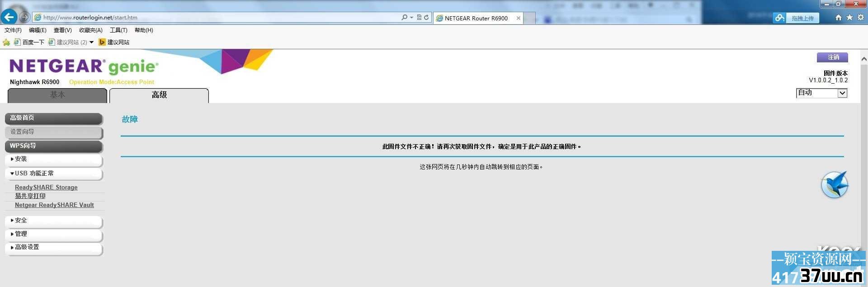This screenshot has height=287, width=868.
Task: Open the 收藏夹(A) menu
Action: (x=91, y=30)
